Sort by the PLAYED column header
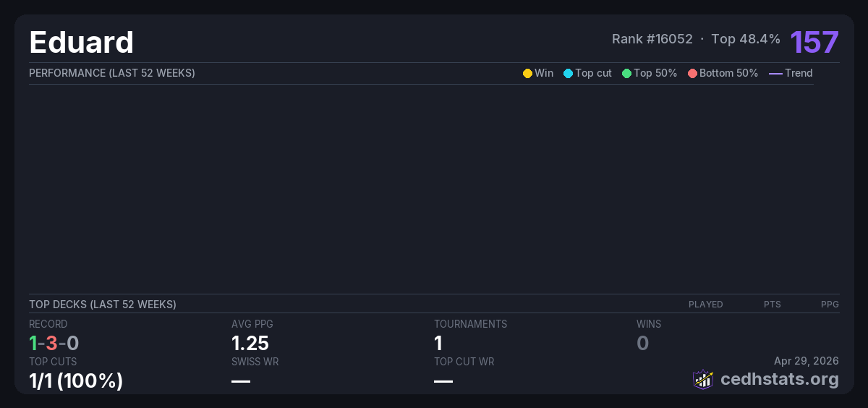The width and height of the screenshot is (868, 408). tap(705, 305)
